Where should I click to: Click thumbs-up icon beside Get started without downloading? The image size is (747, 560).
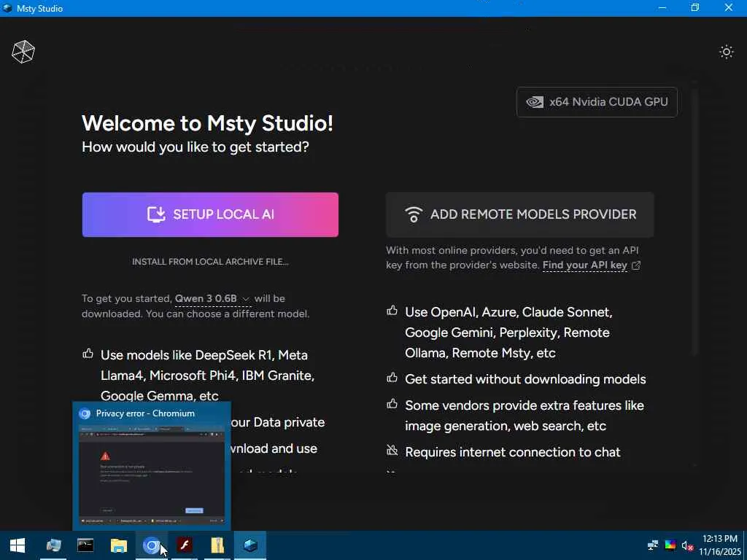[392, 378]
